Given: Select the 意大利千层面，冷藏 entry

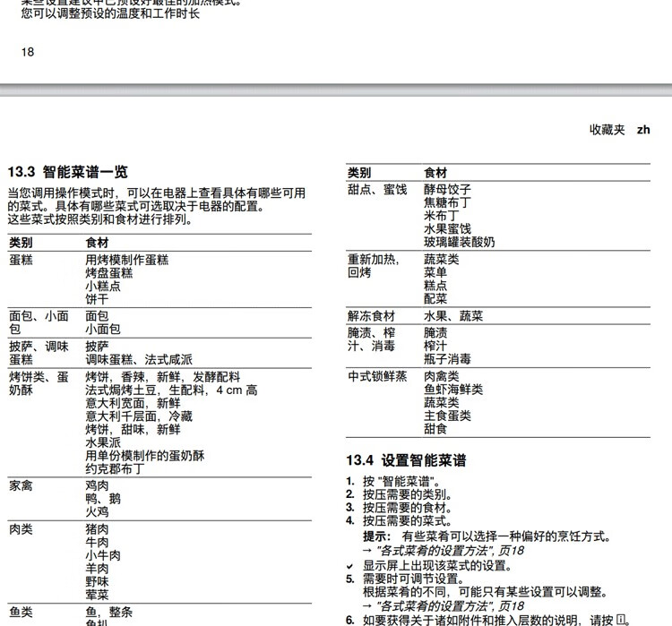Looking at the screenshot, I should tap(139, 416).
